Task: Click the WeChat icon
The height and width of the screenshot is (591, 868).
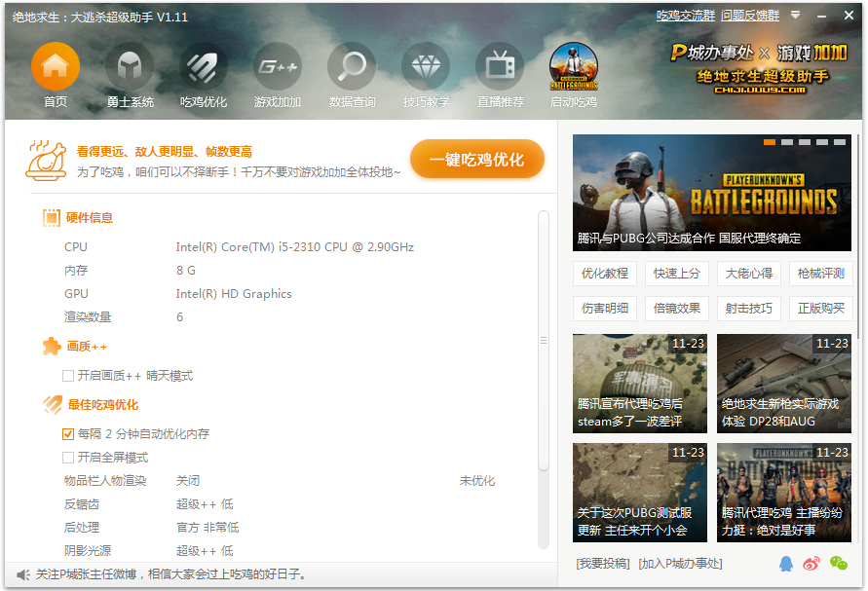Action: click(839, 564)
